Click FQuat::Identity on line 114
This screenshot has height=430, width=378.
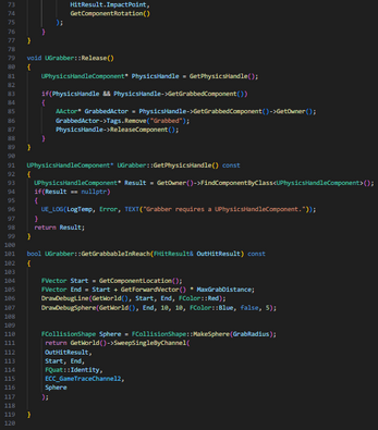72,370
